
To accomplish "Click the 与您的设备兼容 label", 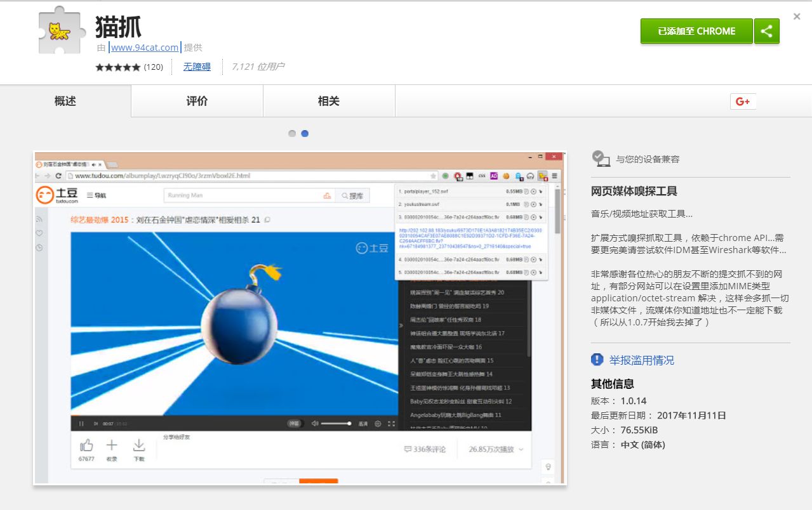I will click(648, 159).
